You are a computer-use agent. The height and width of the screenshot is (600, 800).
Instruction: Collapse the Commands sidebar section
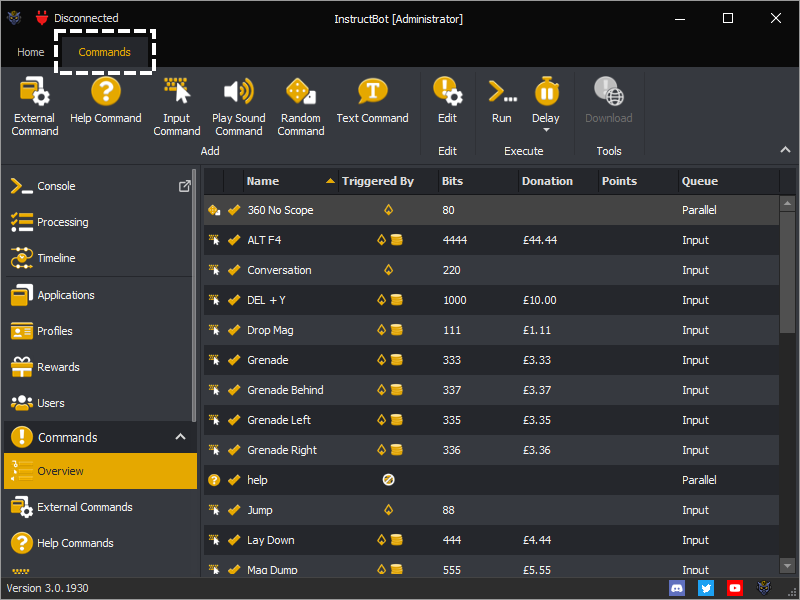click(x=181, y=437)
